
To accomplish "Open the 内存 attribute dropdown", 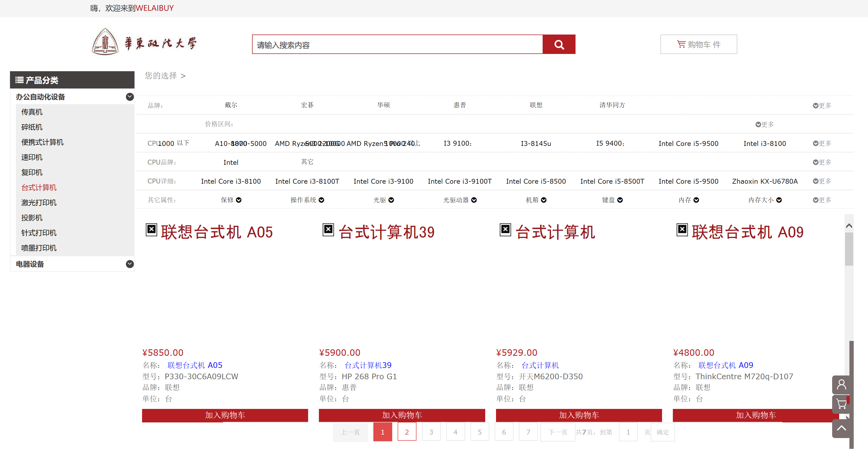I will (688, 200).
